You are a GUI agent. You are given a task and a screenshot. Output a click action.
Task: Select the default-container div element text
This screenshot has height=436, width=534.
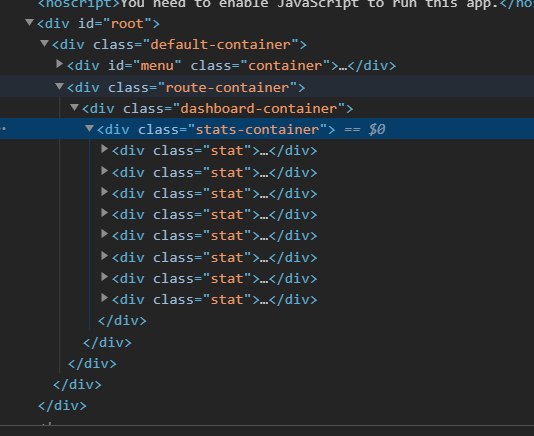pyautogui.click(x=179, y=45)
